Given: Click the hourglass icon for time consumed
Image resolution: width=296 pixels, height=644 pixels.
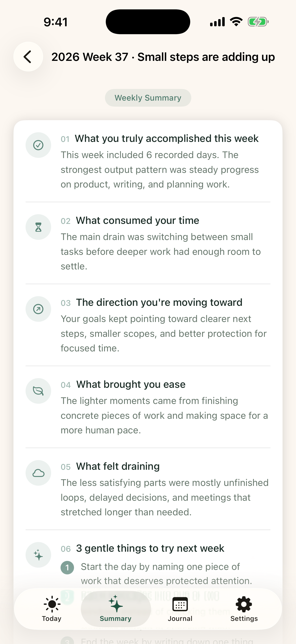Looking at the screenshot, I should (x=38, y=227).
